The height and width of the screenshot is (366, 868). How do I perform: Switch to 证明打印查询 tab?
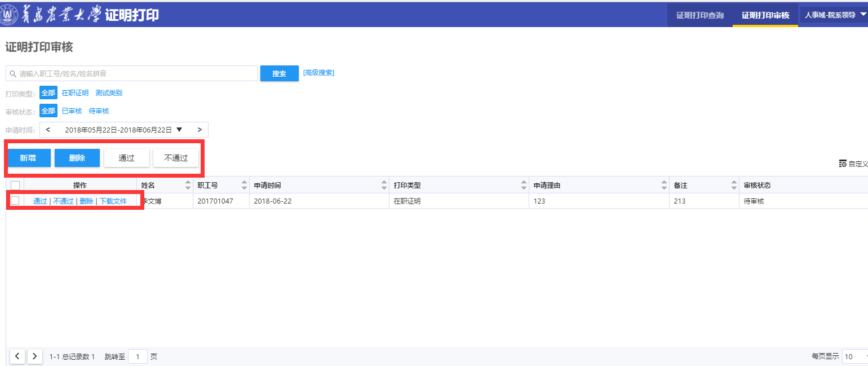pyautogui.click(x=700, y=15)
